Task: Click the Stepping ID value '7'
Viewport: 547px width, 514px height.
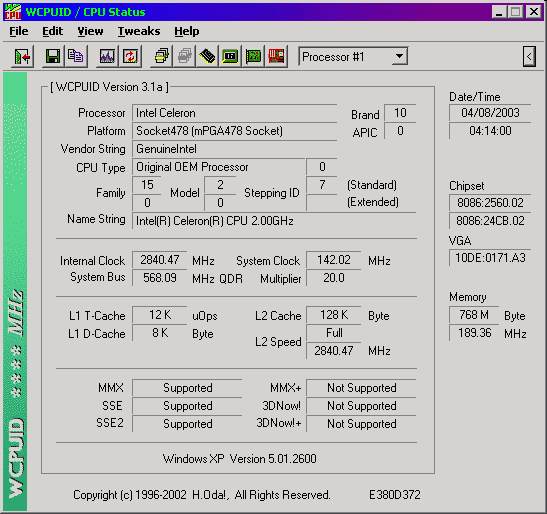Action: tap(322, 185)
